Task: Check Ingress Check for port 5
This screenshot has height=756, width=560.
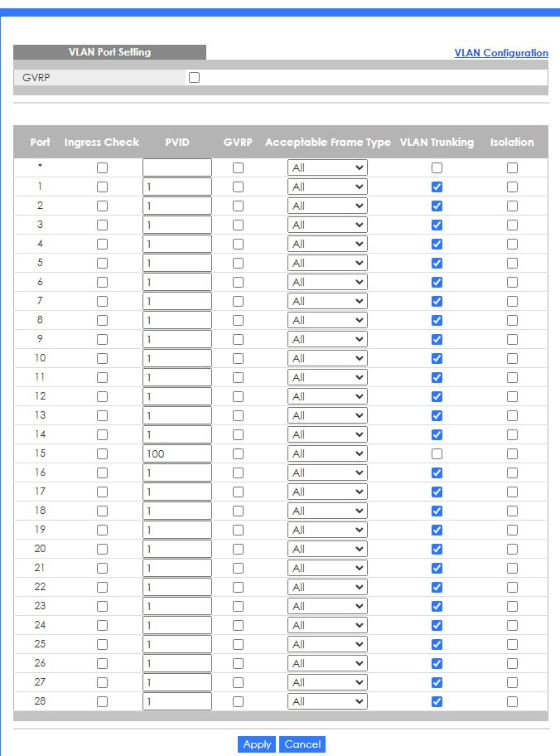Action: (102, 264)
